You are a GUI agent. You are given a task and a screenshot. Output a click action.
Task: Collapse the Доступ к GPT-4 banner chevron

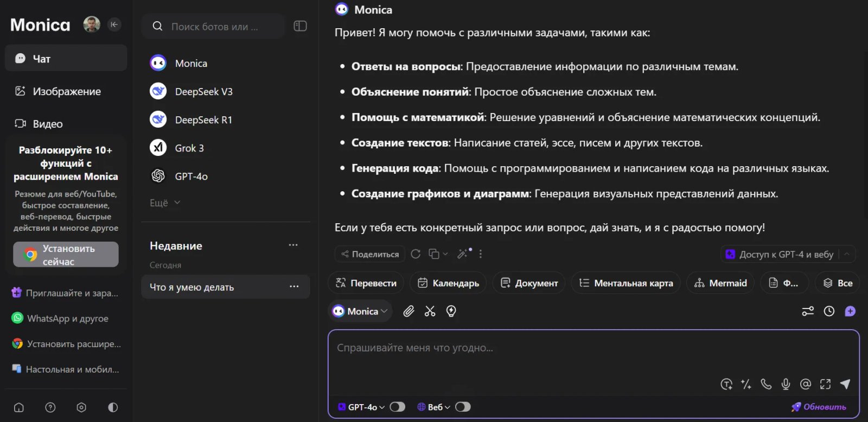(847, 254)
